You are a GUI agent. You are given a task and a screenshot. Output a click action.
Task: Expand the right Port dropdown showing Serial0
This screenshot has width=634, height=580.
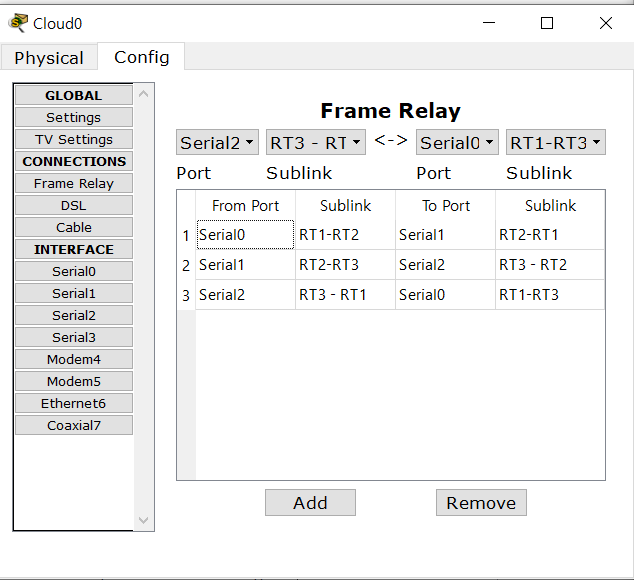[x=457, y=142]
